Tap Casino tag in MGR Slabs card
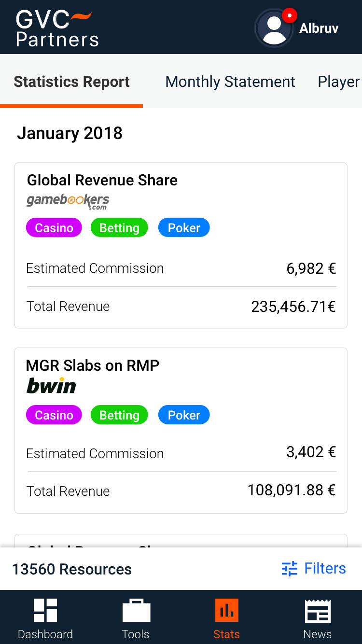Screen dimensions: 362x644 (x=54, y=415)
